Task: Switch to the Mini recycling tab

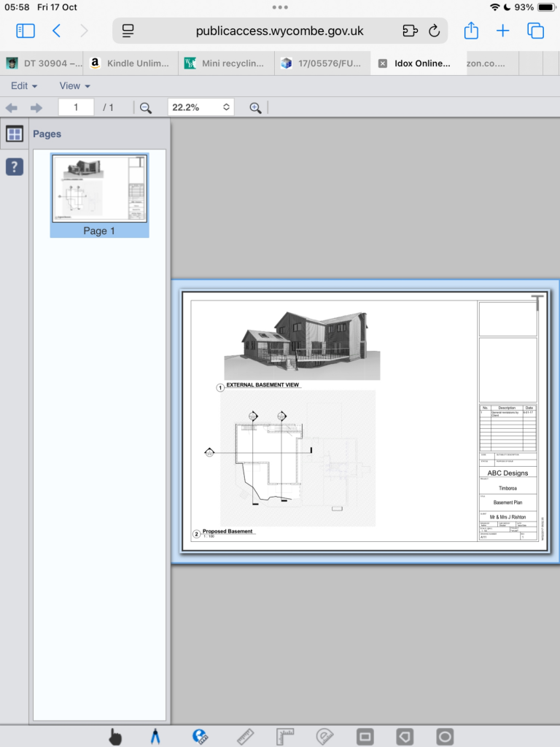Action: click(x=227, y=63)
